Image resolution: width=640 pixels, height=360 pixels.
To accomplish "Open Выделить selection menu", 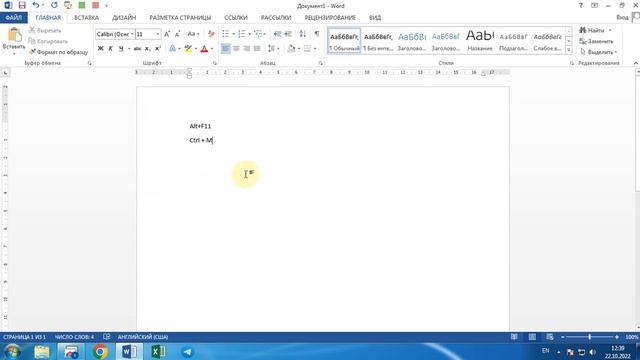I will [598, 52].
